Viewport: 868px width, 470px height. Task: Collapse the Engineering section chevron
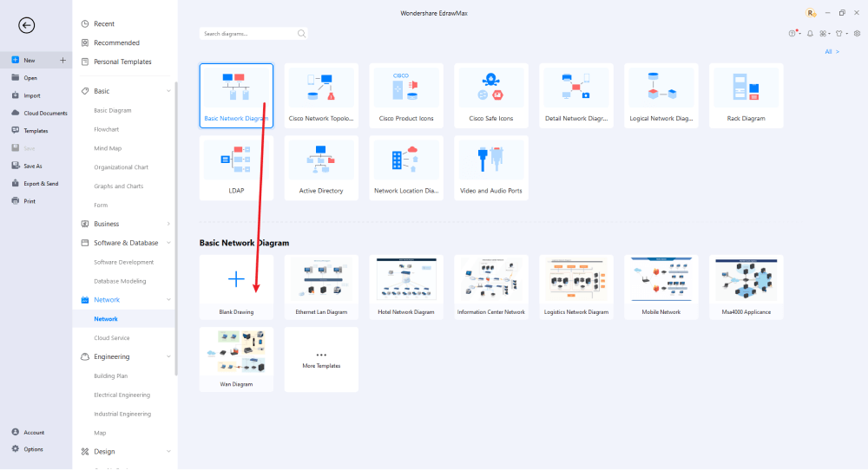(x=168, y=356)
